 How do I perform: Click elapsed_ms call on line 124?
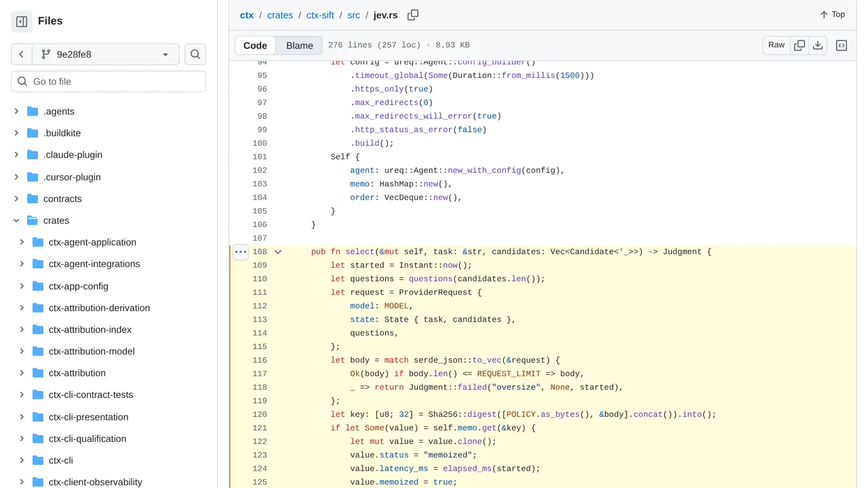coord(467,468)
